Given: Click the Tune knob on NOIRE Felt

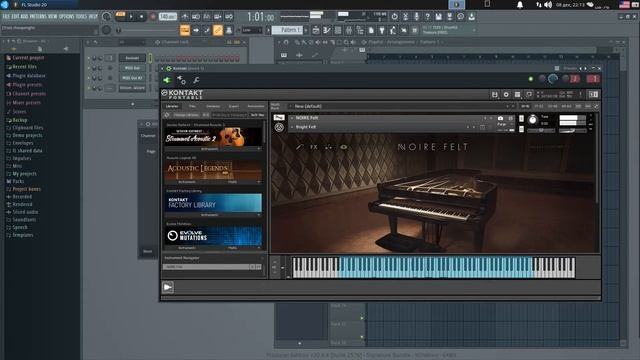Looking at the screenshot, I should click(x=533, y=120).
